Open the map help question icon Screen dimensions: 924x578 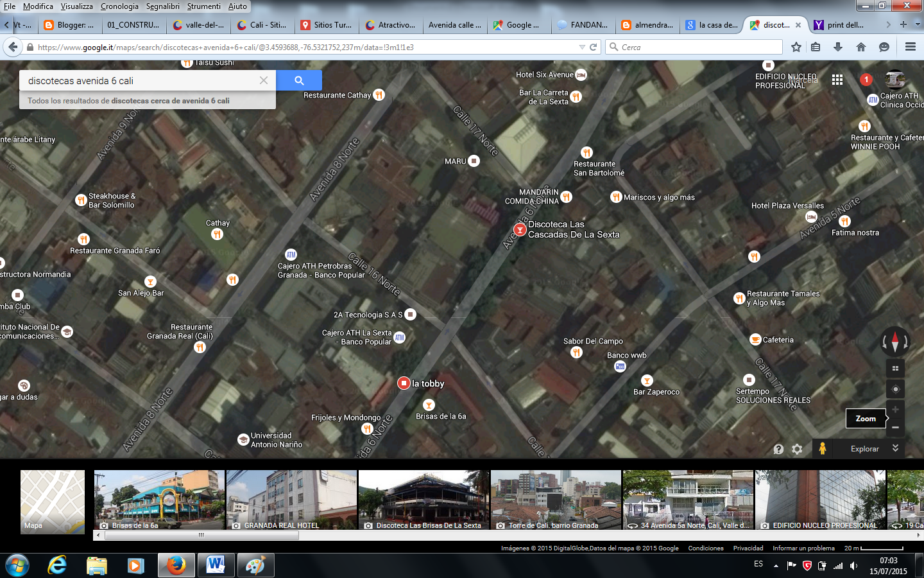[778, 449]
